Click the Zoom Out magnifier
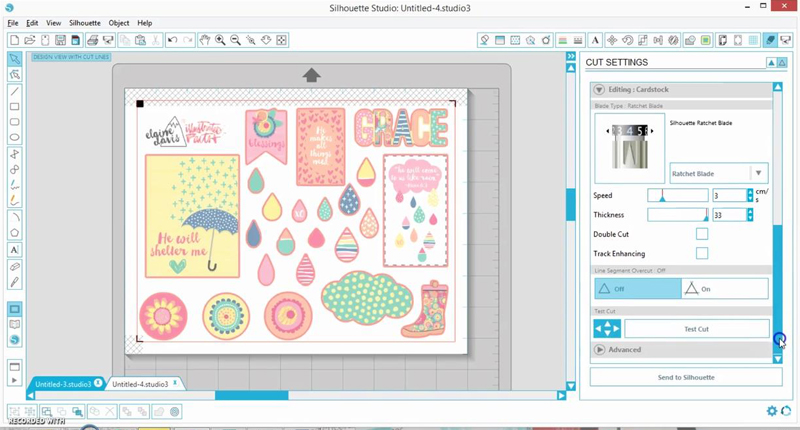The height and width of the screenshot is (430, 800). tap(235, 40)
